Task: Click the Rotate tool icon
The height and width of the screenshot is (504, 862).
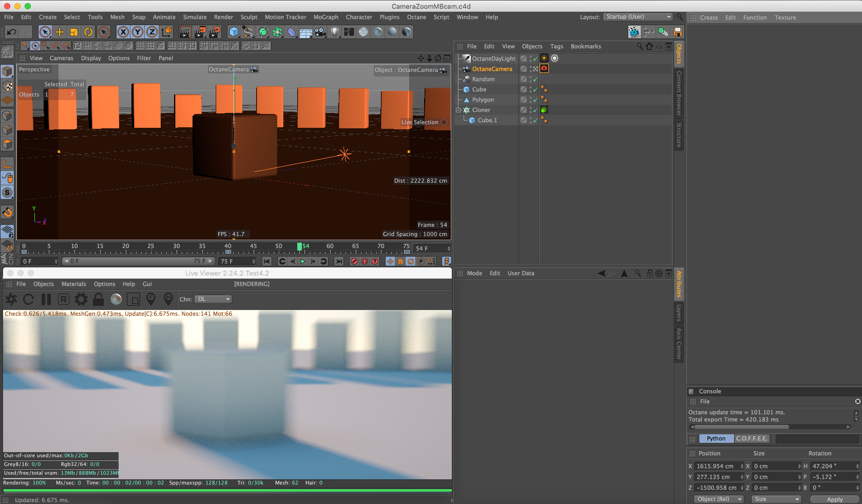Action: 88,32
